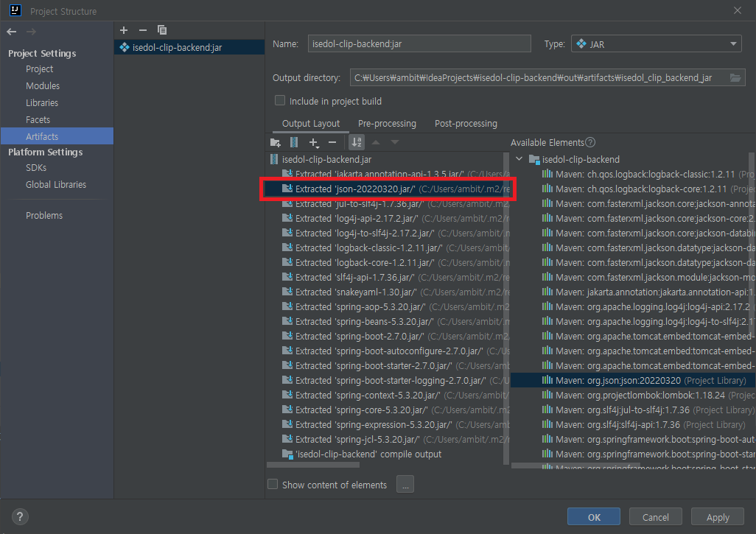Open SDKs platform settings

(36, 168)
